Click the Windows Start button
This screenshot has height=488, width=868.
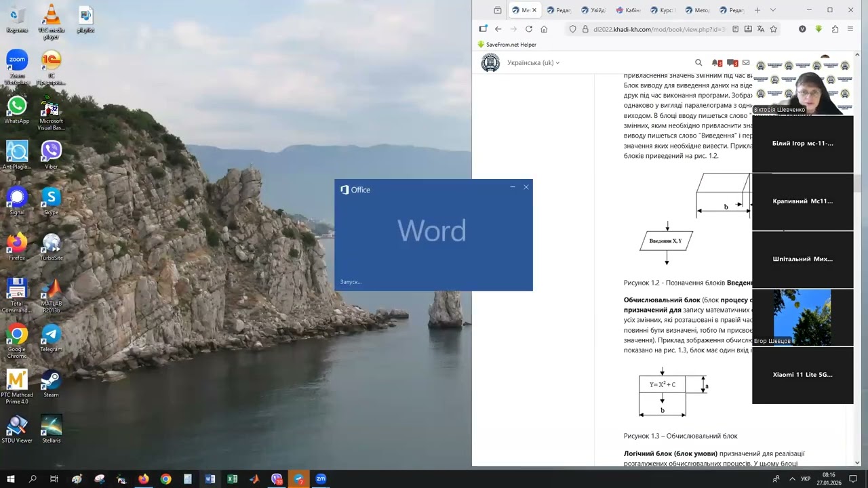pos(10,479)
